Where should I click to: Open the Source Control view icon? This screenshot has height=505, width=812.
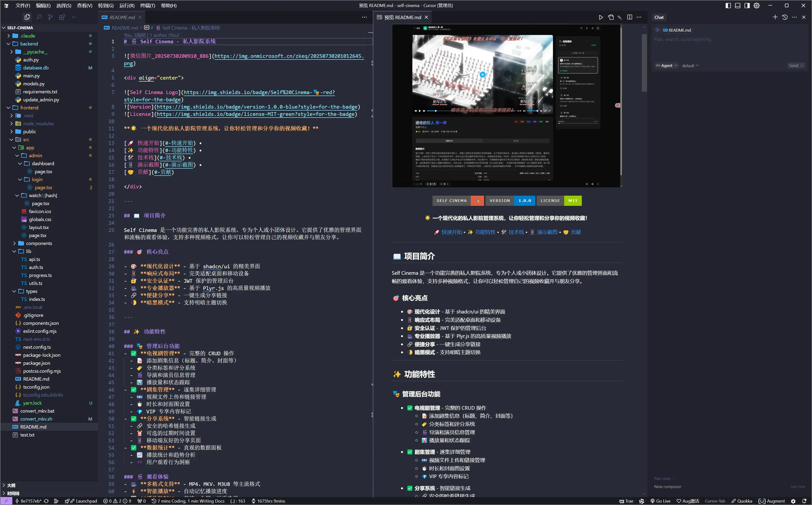point(50,17)
